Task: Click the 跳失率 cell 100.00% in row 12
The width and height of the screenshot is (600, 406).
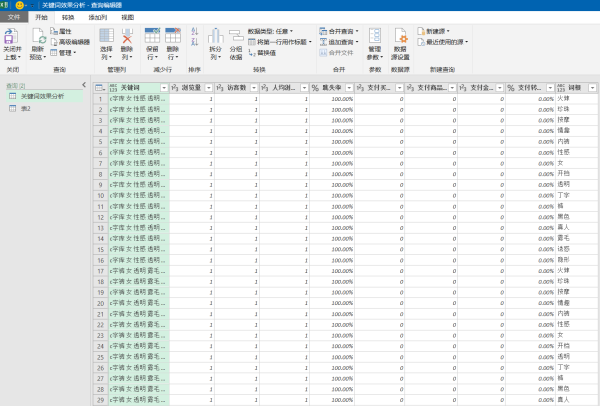Action: coord(332,217)
